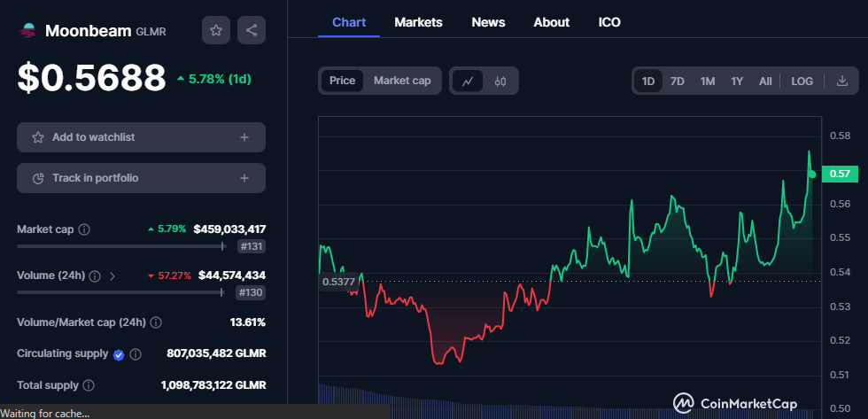Click Track in portfolio button

141,178
